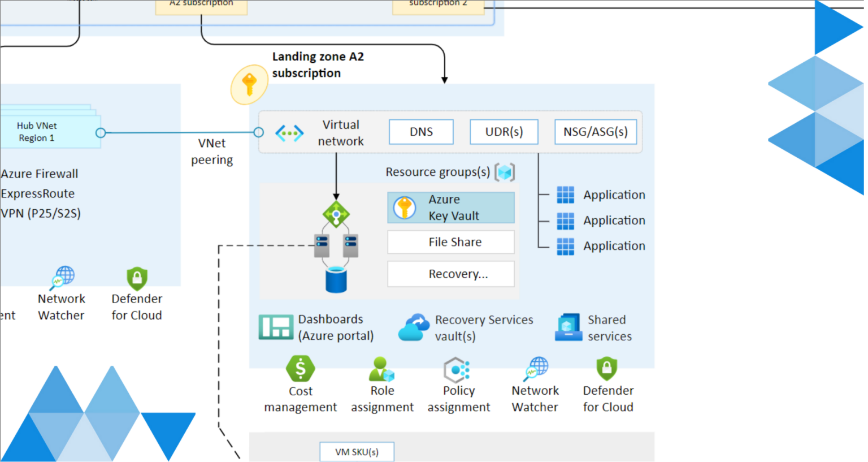
Task: Click the DNS box
Action: click(x=421, y=132)
